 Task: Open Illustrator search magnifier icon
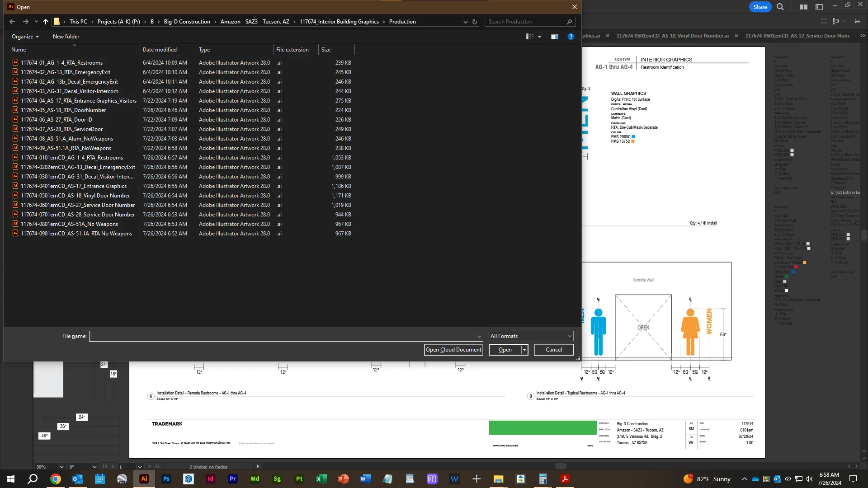(780, 7)
